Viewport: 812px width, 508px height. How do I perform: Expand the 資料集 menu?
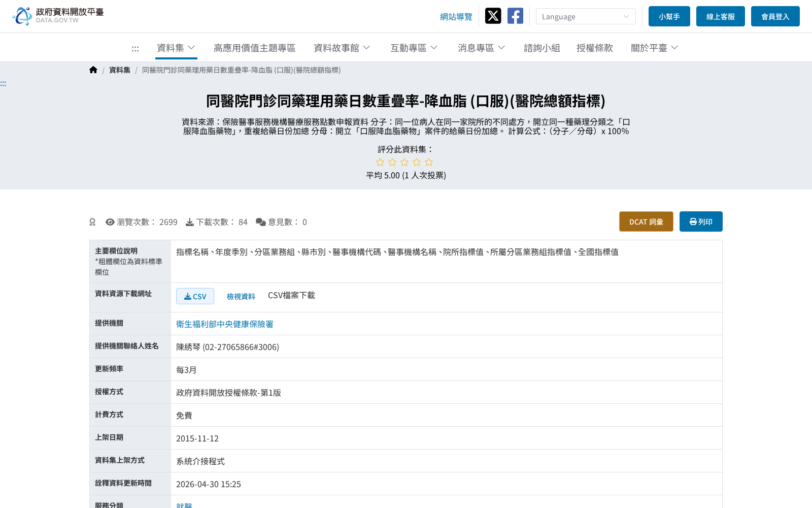point(176,48)
